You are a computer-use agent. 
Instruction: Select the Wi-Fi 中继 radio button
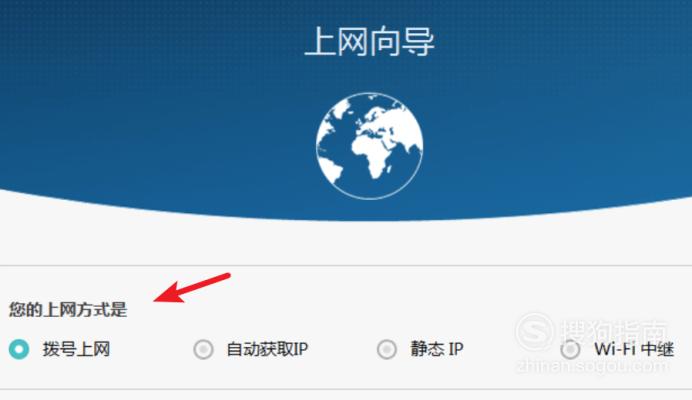click(x=570, y=349)
